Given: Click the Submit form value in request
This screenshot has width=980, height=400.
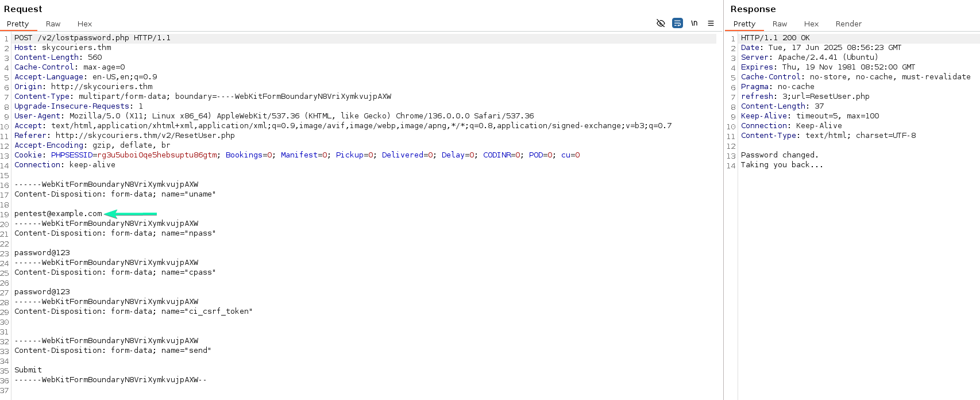Looking at the screenshot, I should tap(28, 370).
